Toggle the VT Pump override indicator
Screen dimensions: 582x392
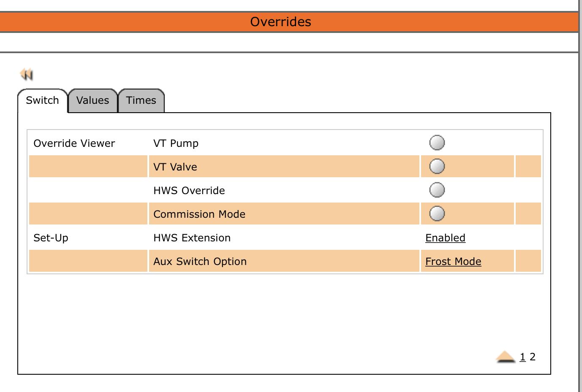pos(437,143)
